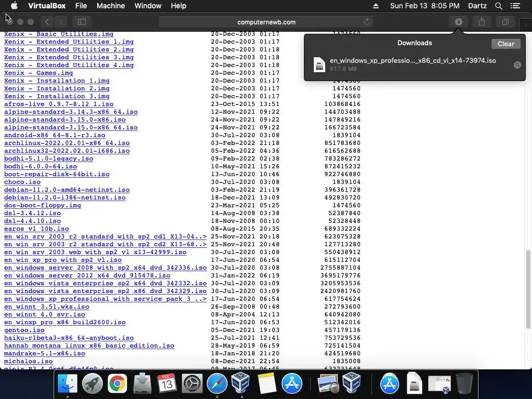The image size is (532, 399).
Task: Open the File menu
Action: (81, 6)
